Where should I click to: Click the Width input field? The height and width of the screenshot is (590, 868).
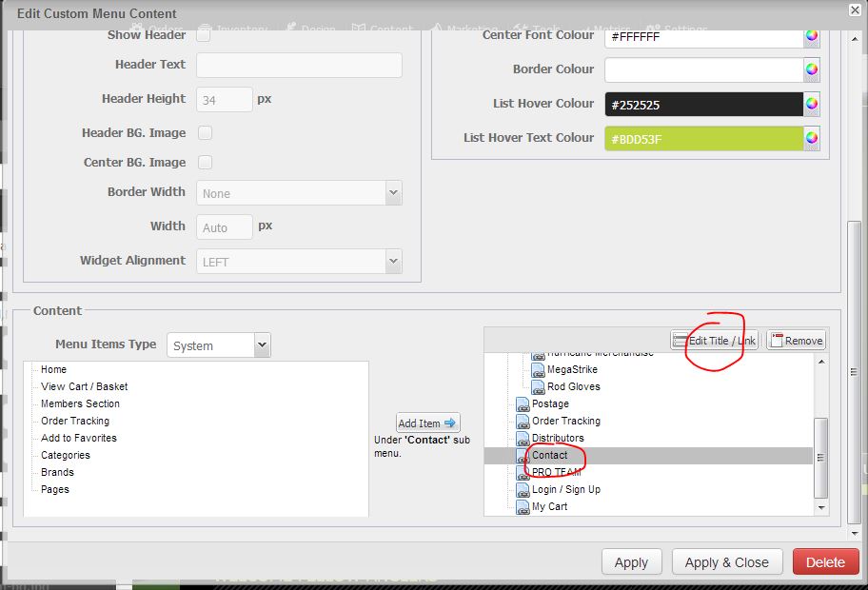[x=225, y=226]
